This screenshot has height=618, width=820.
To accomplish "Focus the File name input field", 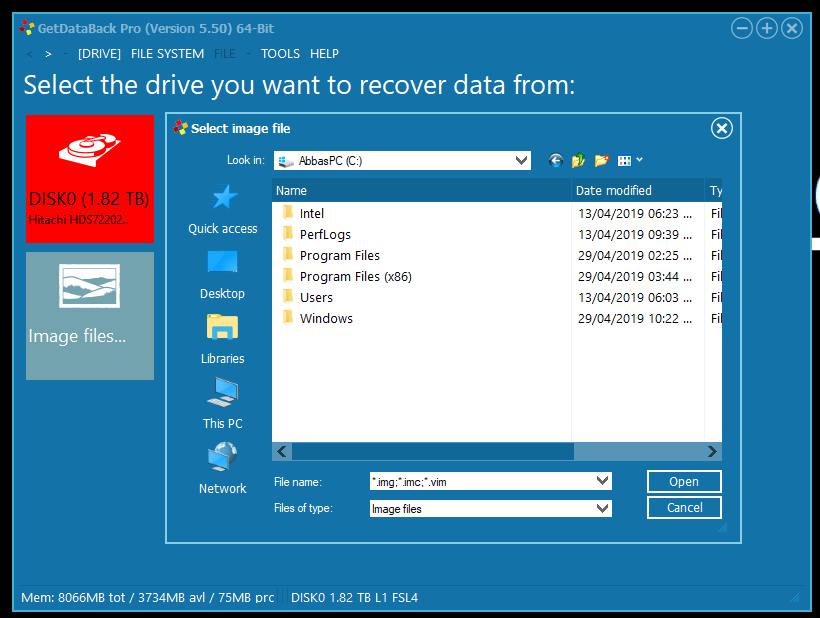I will 482,482.
